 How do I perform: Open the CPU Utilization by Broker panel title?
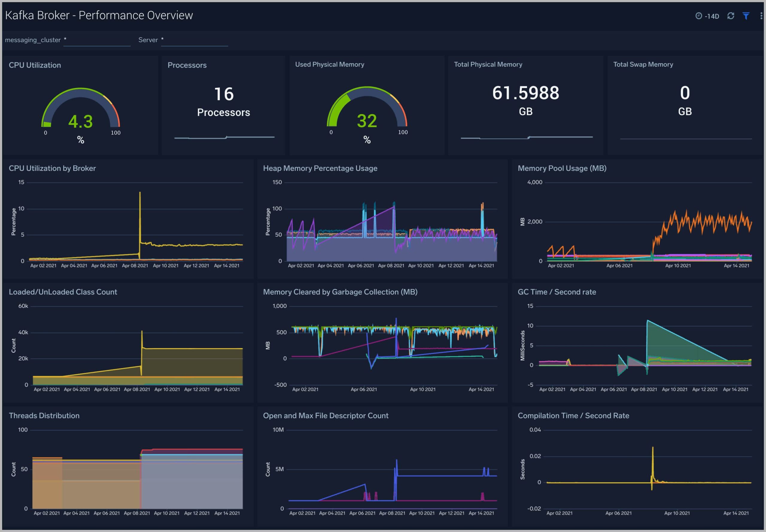[52, 168]
